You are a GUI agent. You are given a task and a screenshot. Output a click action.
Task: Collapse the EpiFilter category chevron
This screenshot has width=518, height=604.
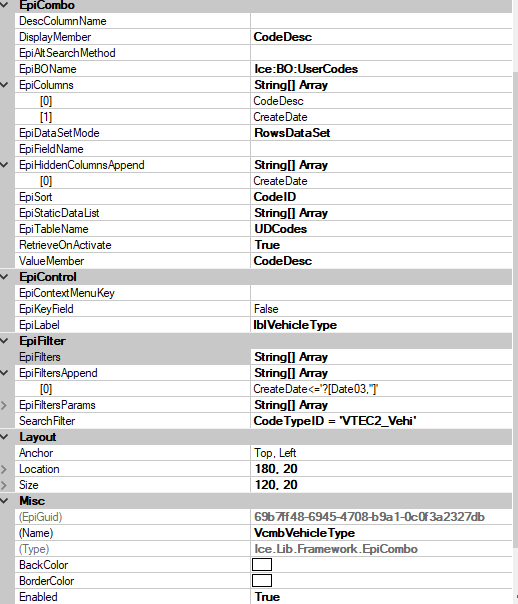[4, 341]
